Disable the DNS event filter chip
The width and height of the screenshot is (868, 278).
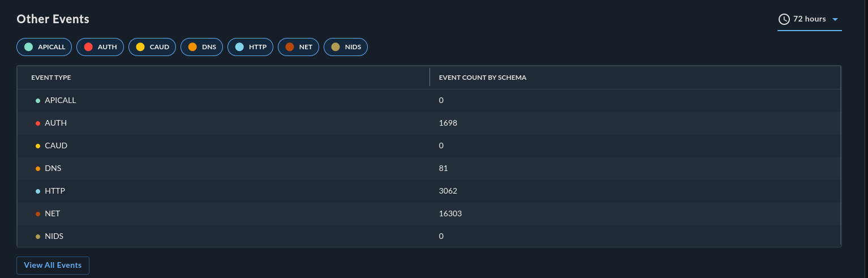click(202, 47)
